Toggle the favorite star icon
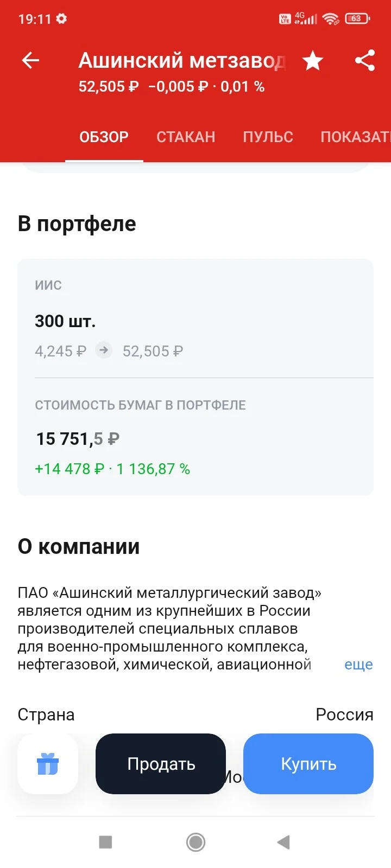The image size is (391, 868). 313,60
